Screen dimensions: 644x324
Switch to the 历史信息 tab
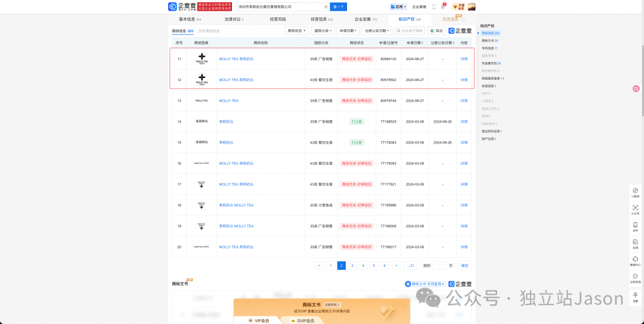pyautogui.click(x=450, y=19)
